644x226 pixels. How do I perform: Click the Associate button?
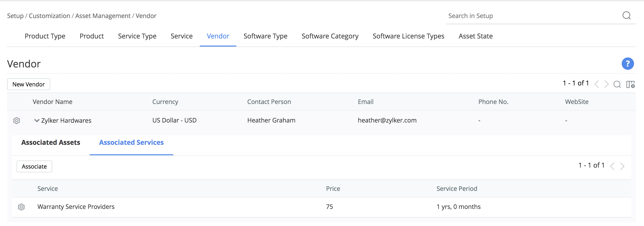pyautogui.click(x=34, y=166)
